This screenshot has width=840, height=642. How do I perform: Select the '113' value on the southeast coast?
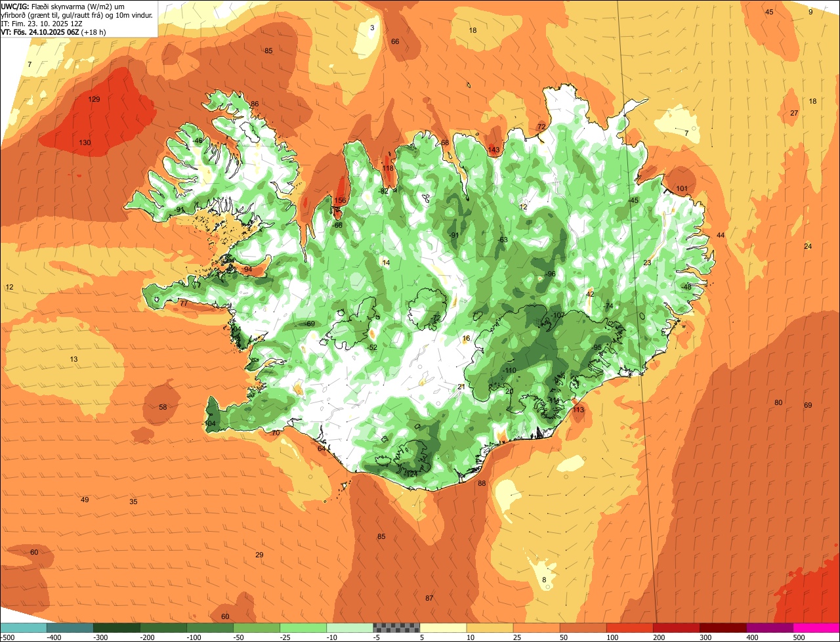click(x=578, y=410)
